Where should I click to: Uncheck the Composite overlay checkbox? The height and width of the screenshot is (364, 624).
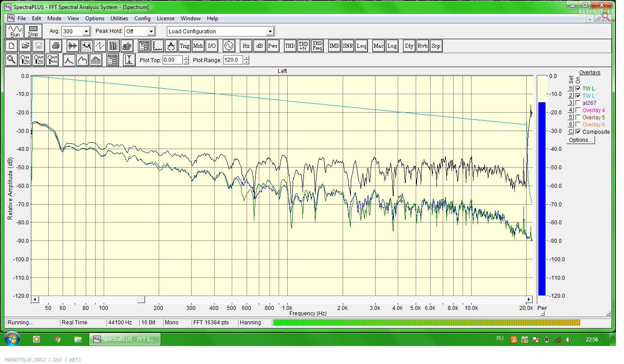point(578,132)
